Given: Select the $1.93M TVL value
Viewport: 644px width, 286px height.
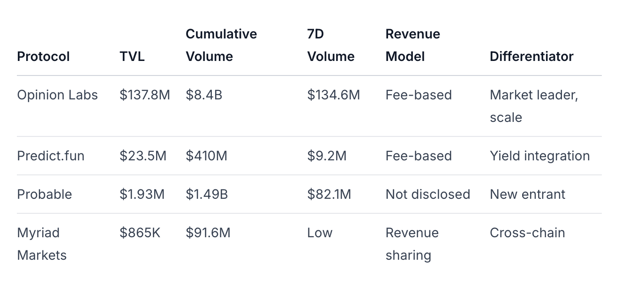Looking at the screenshot, I should 142,195.
